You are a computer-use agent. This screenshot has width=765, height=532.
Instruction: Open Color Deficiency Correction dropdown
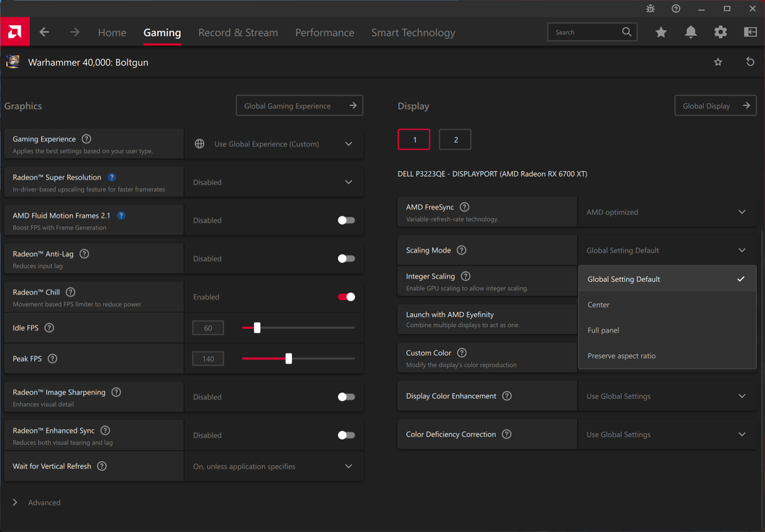[667, 434]
